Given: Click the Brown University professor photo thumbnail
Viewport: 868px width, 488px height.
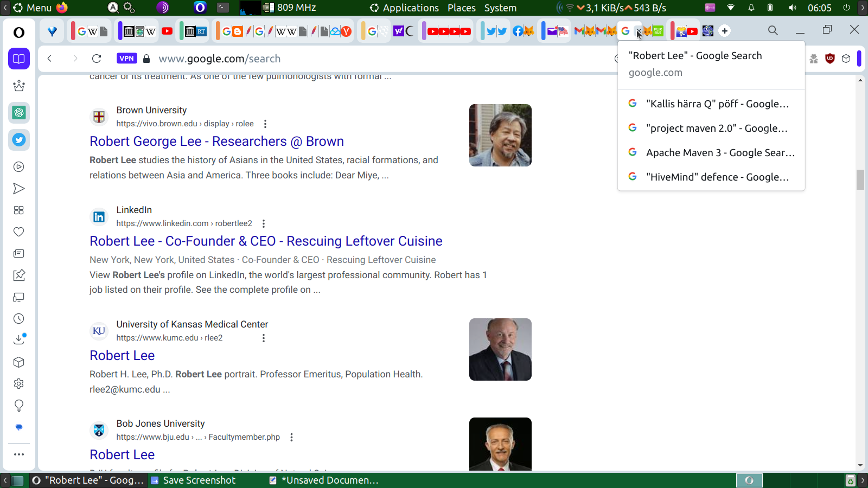Looking at the screenshot, I should pos(500,135).
